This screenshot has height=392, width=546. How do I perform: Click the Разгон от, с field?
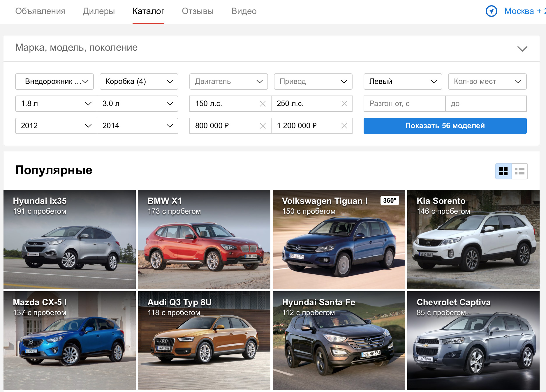pyautogui.click(x=404, y=104)
